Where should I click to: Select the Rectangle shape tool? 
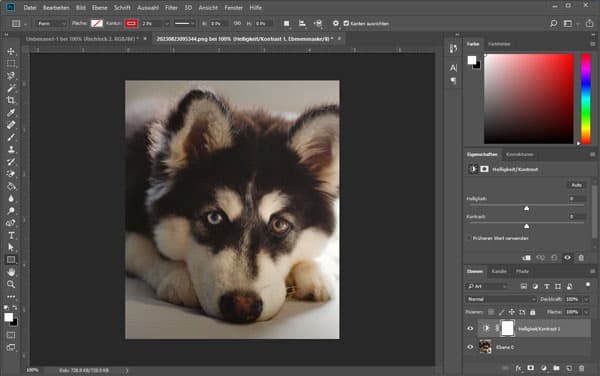point(11,260)
